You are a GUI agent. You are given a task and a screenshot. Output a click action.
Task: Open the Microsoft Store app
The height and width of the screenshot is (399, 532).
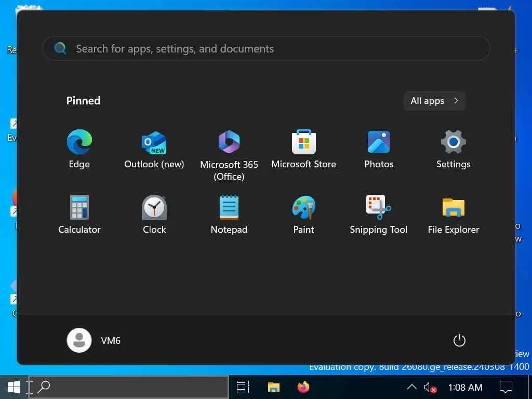[303, 149]
